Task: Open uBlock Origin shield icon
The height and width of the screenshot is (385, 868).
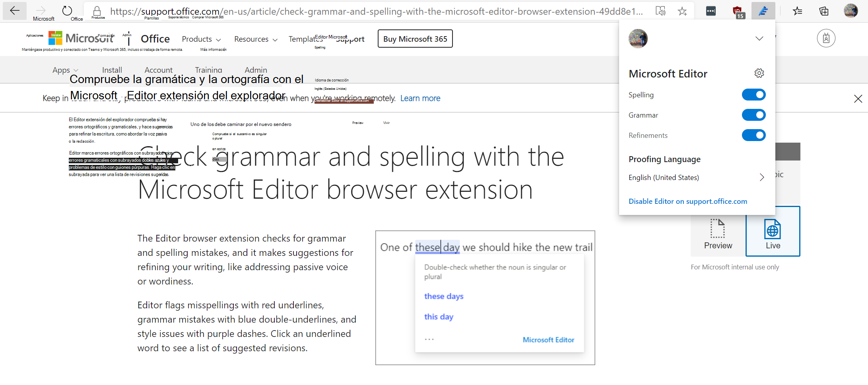Action: pyautogui.click(x=738, y=11)
